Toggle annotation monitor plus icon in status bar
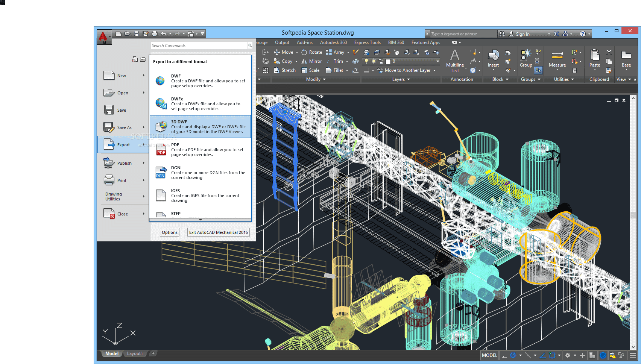The image size is (641, 364). (x=583, y=355)
